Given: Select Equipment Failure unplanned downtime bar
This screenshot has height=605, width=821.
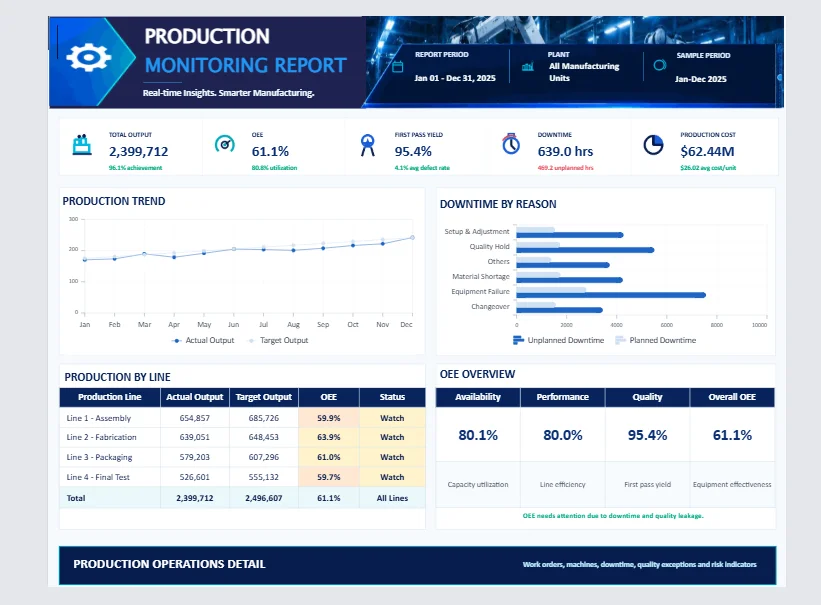Looking at the screenshot, I should point(611,295).
